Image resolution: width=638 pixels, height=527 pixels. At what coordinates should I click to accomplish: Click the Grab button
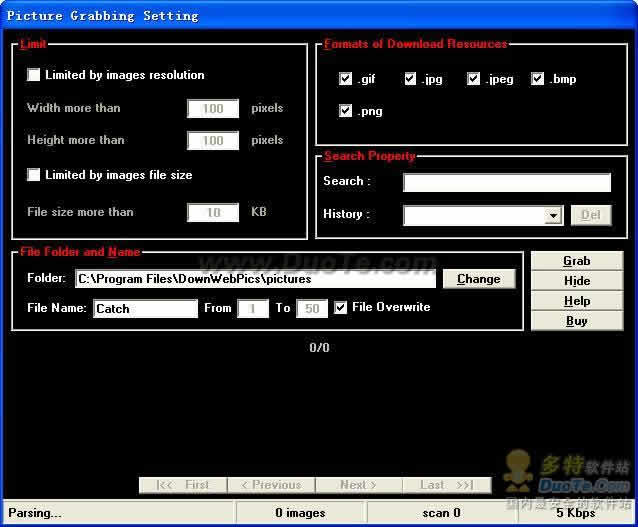577,261
